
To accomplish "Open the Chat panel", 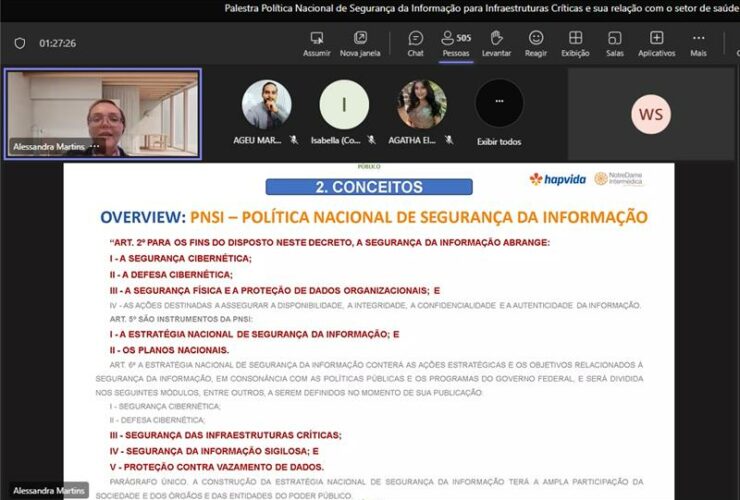I will 415,38.
